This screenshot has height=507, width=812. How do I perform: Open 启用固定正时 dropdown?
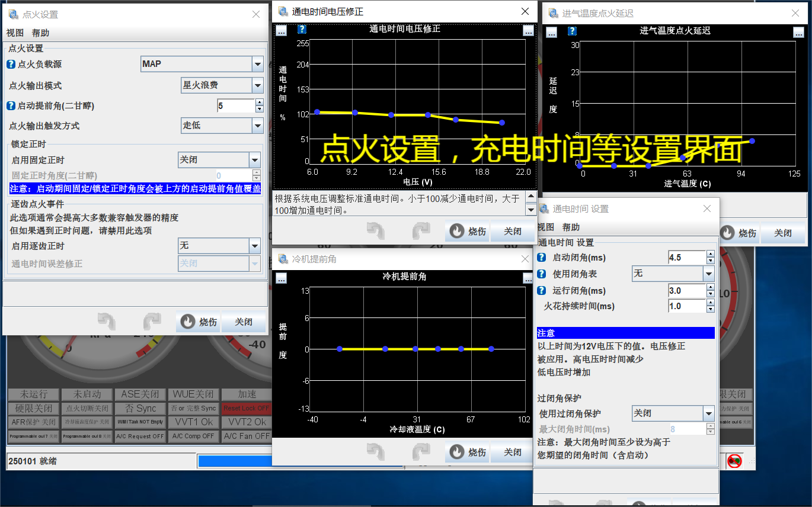(255, 160)
